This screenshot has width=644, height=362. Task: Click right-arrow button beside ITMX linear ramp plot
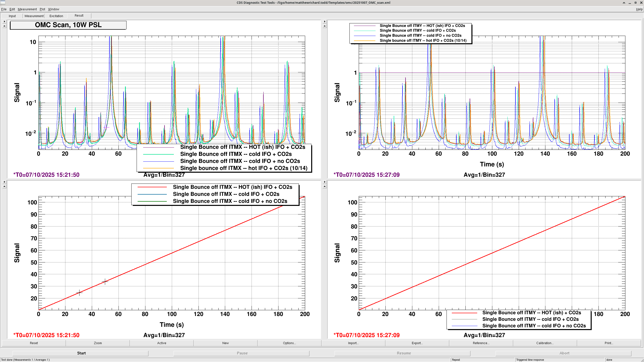[x=4, y=182]
